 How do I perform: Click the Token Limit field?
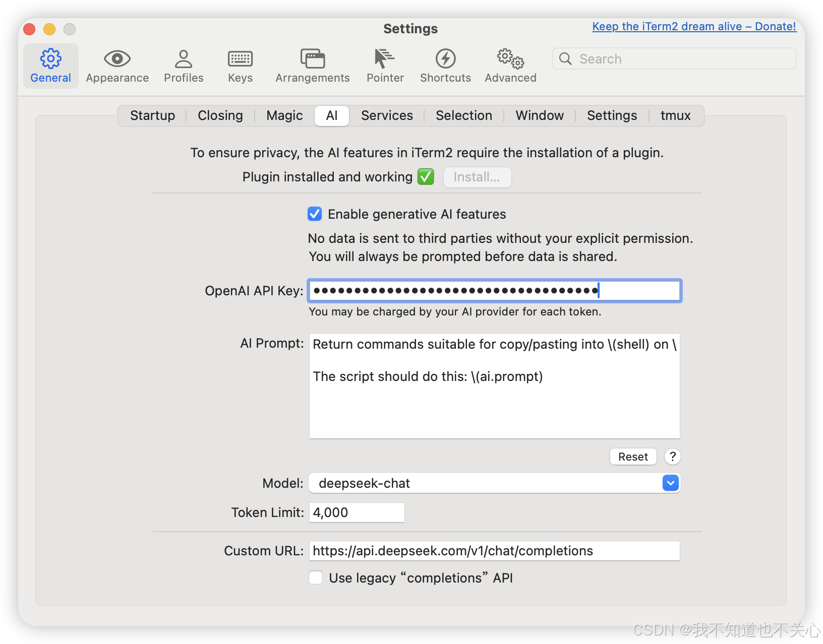(357, 512)
